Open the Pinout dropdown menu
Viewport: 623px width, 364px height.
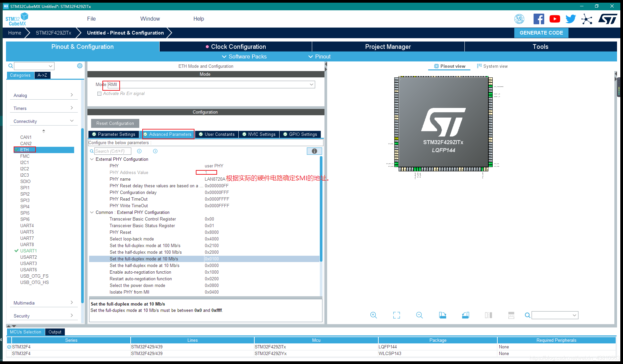click(x=319, y=56)
